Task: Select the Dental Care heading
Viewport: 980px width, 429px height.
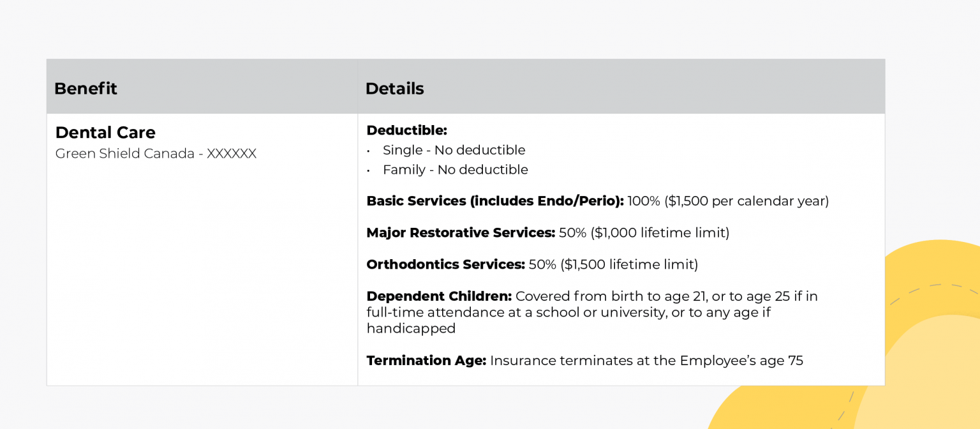Action: (105, 133)
